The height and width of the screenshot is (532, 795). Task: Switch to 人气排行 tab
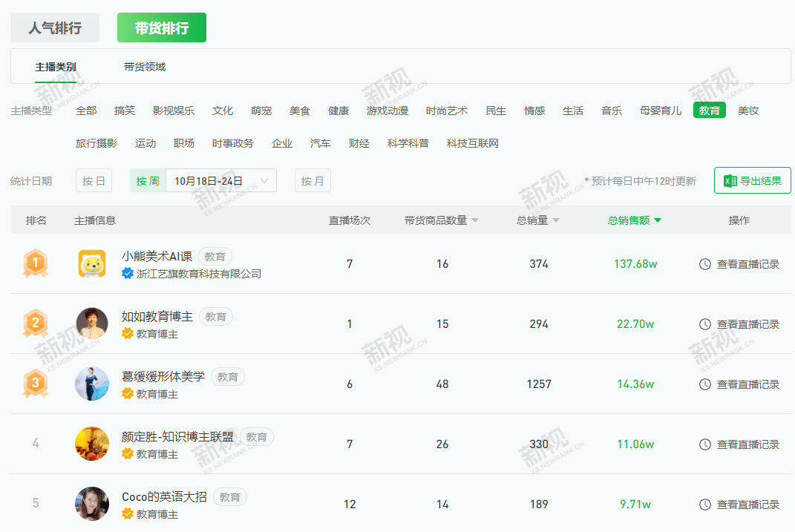[x=55, y=28]
